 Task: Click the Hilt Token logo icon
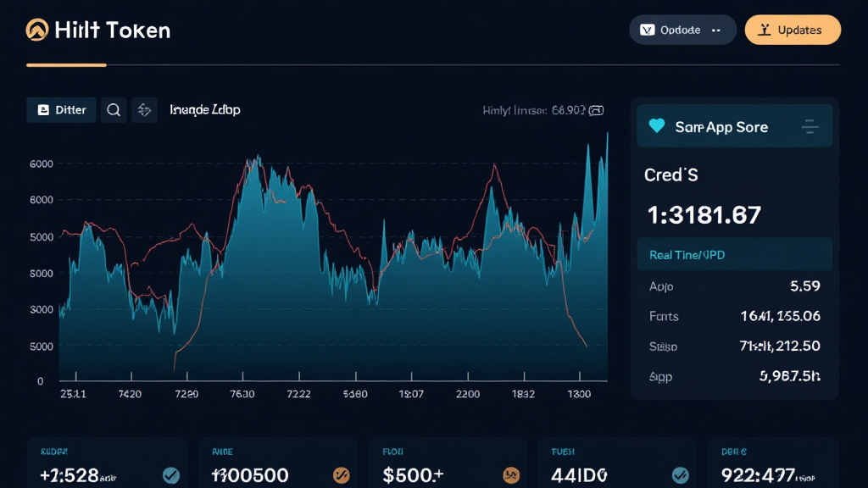(x=37, y=30)
